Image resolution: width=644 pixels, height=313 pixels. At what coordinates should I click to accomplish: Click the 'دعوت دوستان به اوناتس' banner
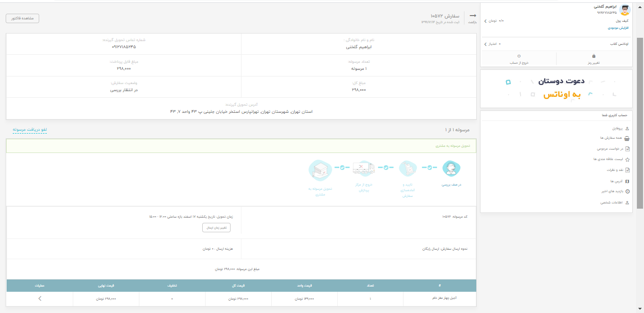tap(556, 88)
